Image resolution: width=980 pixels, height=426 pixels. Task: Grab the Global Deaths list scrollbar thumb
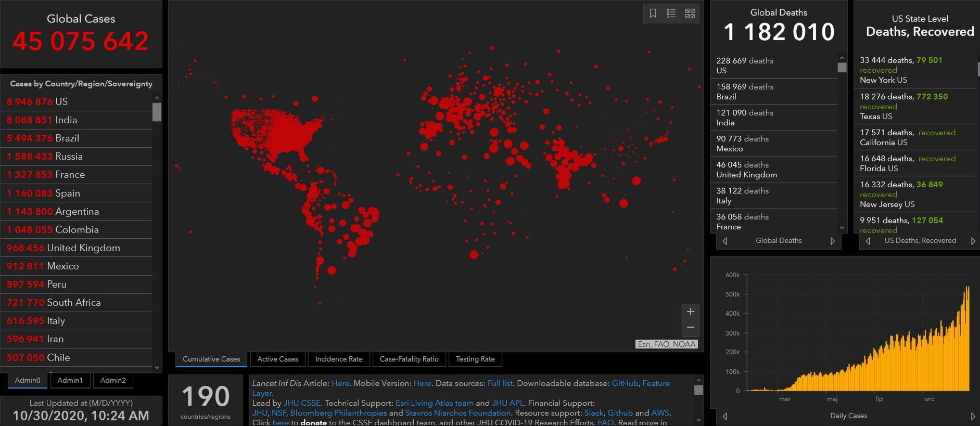click(x=842, y=67)
